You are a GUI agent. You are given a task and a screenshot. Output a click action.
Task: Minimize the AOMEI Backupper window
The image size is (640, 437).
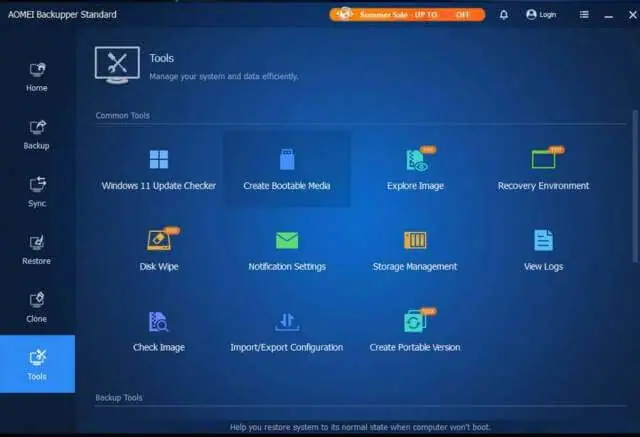click(609, 16)
